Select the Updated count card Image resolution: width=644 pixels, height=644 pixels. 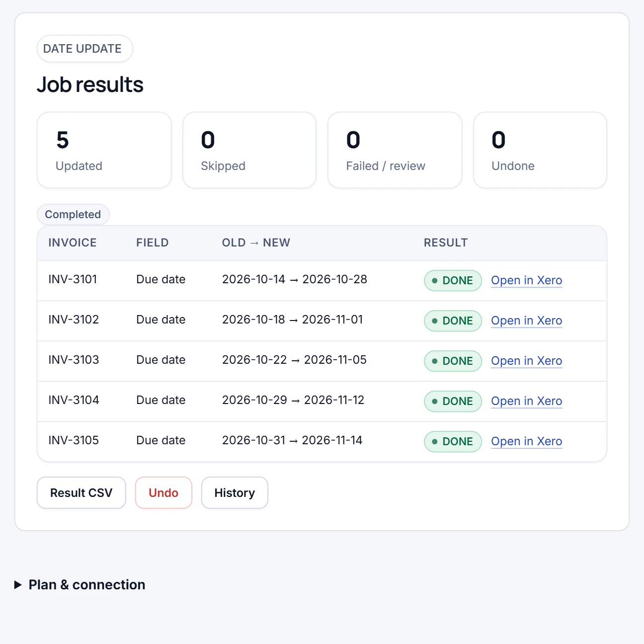[104, 150]
